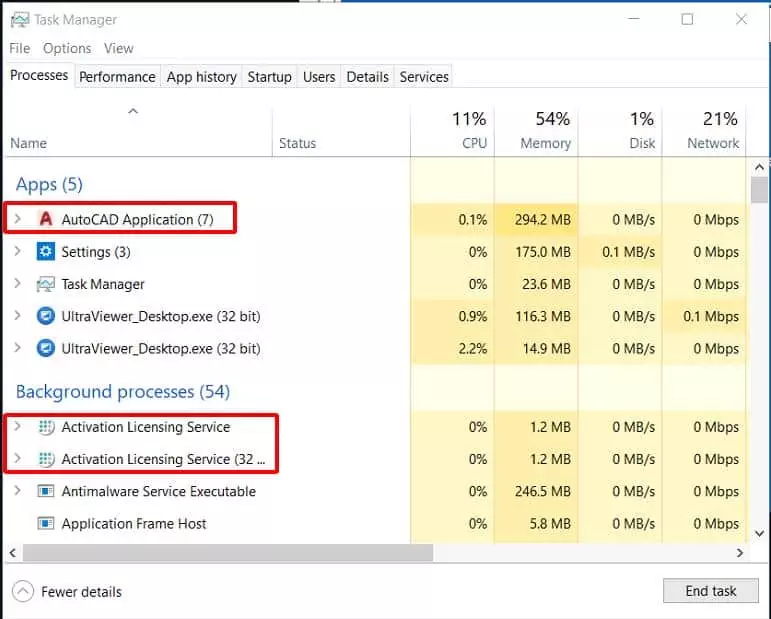Screen dimensions: 771x619
Task: Click the horizontal scrollbar thumb
Action: pos(227,552)
